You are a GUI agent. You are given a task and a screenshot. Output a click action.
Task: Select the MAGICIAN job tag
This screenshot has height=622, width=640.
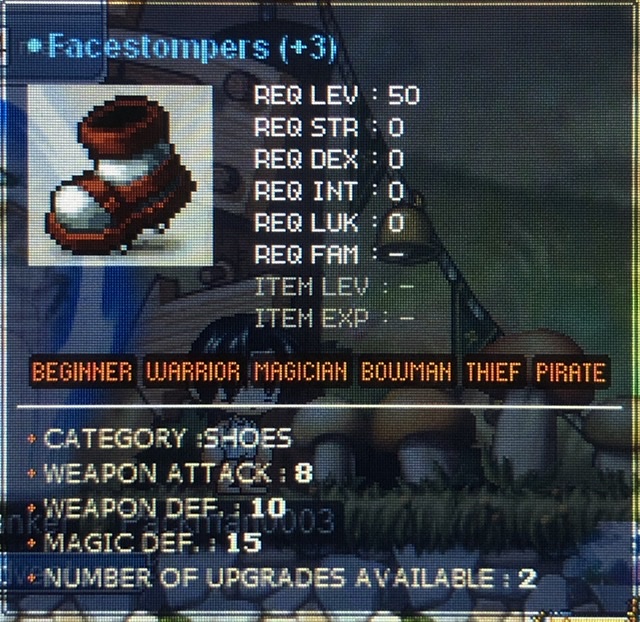pyautogui.click(x=301, y=372)
